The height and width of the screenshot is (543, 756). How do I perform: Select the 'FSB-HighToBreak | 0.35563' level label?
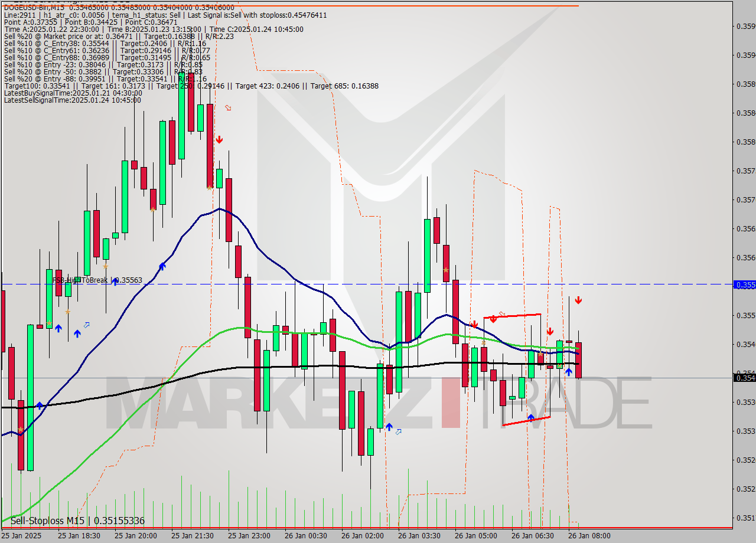97,280
